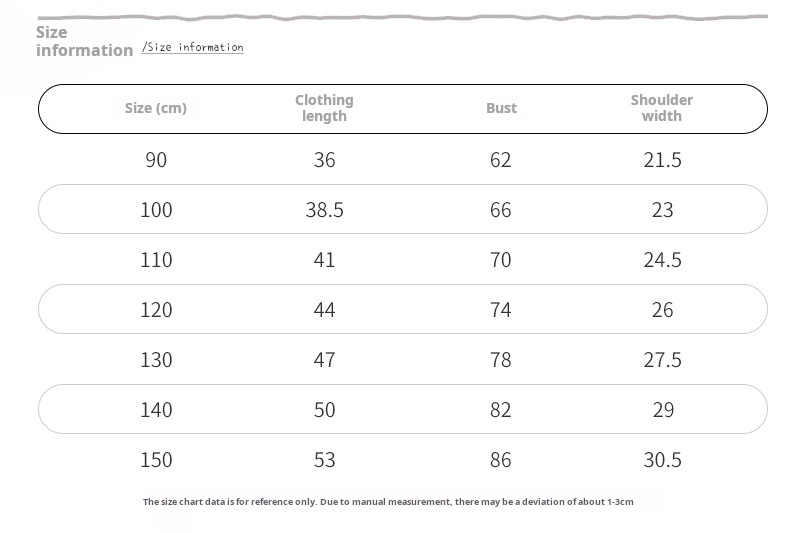This screenshot has width=790, height=533.
Task: Click the 'Shoulder width' column header
Action: [x=662, y=108]
